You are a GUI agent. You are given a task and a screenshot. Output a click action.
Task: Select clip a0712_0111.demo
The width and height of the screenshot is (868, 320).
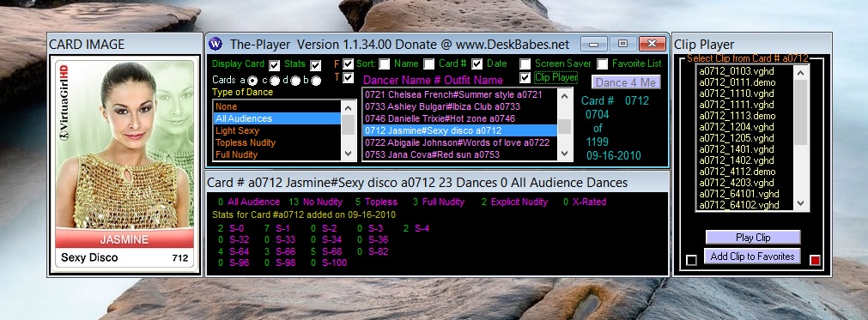pos(745,82)
